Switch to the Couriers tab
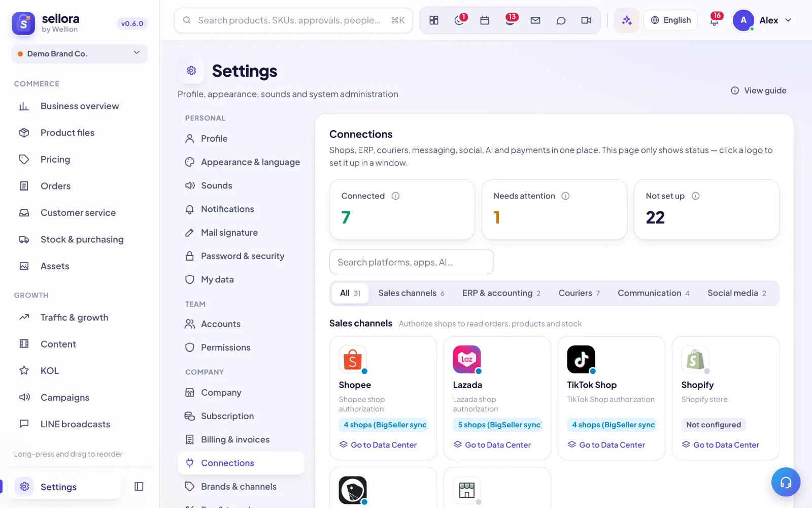Image resolution: width=812 pixels, height=508 pixels. pyautogui.click(x=579, y=293)
